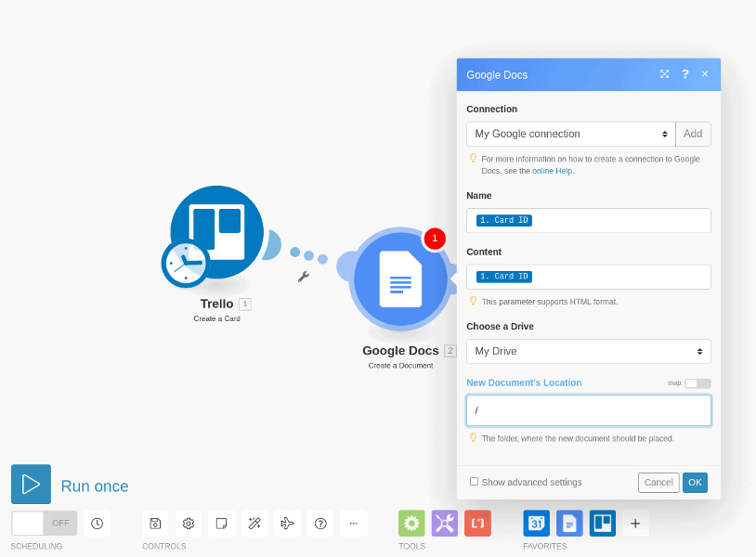Open scenario settings gear icon

point(189,524)
